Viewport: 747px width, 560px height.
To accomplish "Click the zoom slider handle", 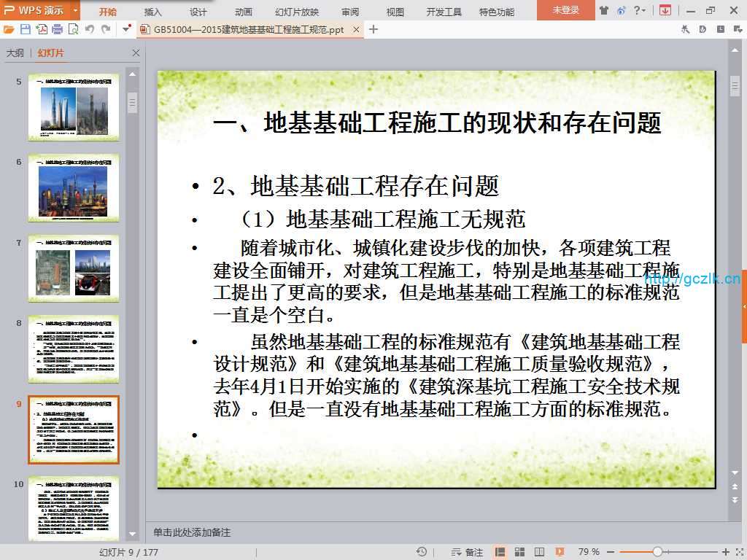I will (x=657, y=552).
